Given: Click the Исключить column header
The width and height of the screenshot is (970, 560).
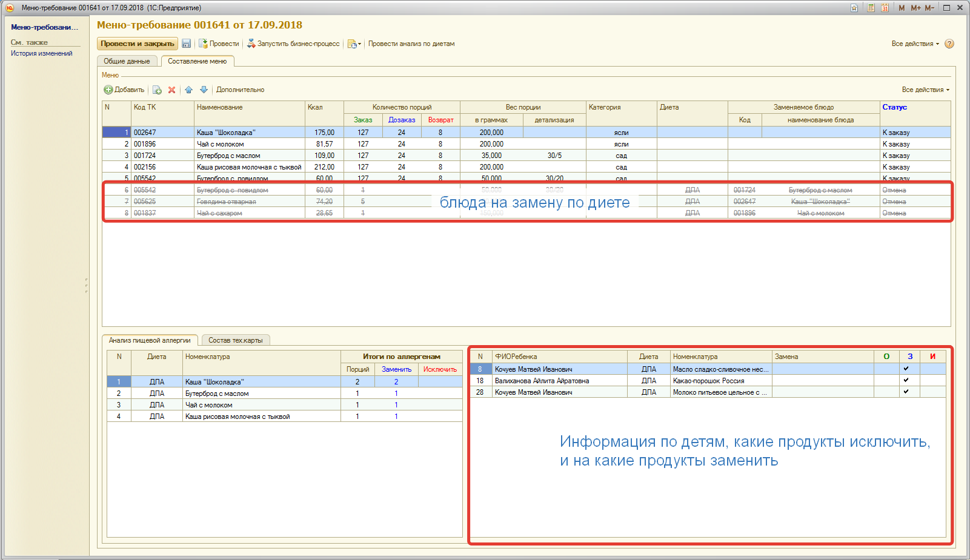Looking at the screenshot, I should pyautogui.click(x=440, y=369).
